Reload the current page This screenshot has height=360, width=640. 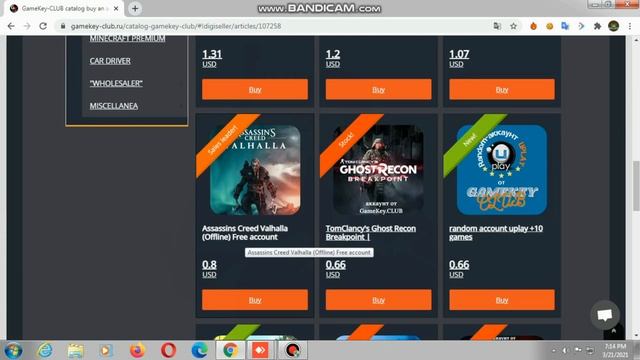pyautogui.click(x=43, y=26)
